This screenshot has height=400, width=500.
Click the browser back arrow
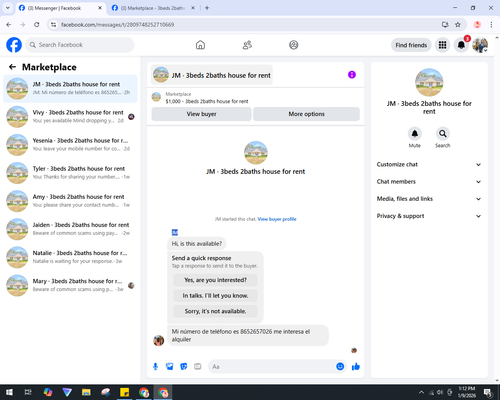pyautogui.click(x=9, y=25)
